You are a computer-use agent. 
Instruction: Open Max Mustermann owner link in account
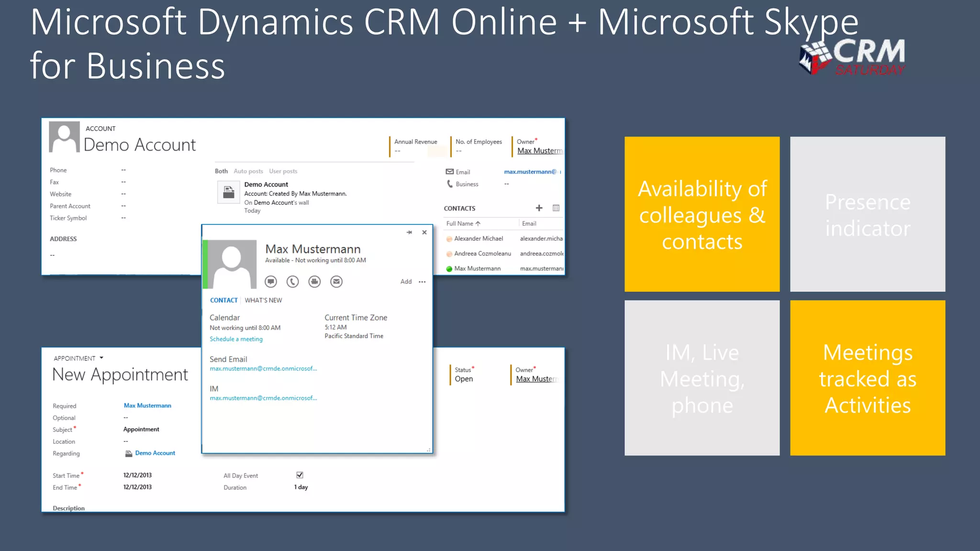[x=540, y=151]
